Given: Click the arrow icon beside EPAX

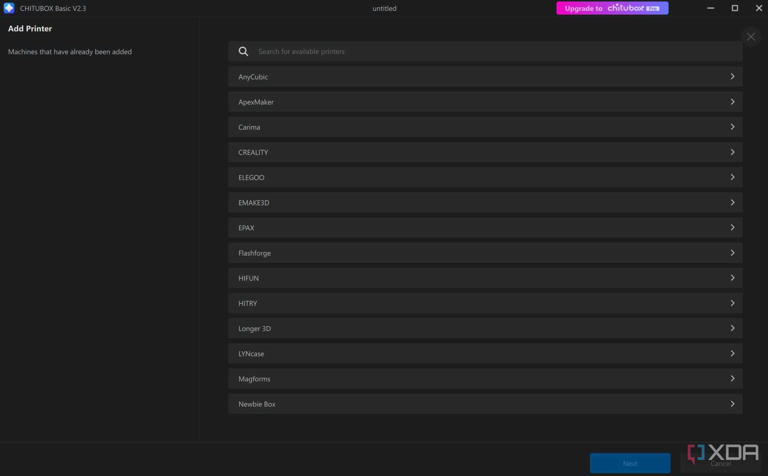Looking at the screenshot, I should point(732,228).
